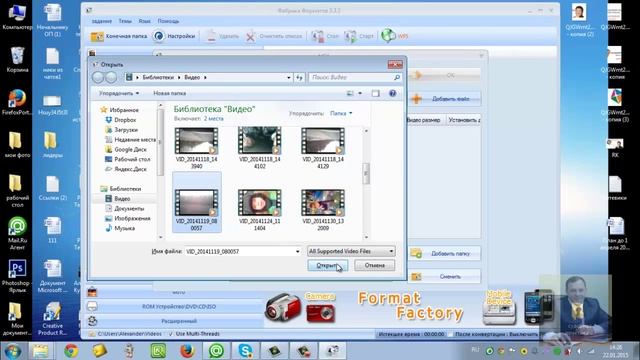Click Новая папка button

169,93
